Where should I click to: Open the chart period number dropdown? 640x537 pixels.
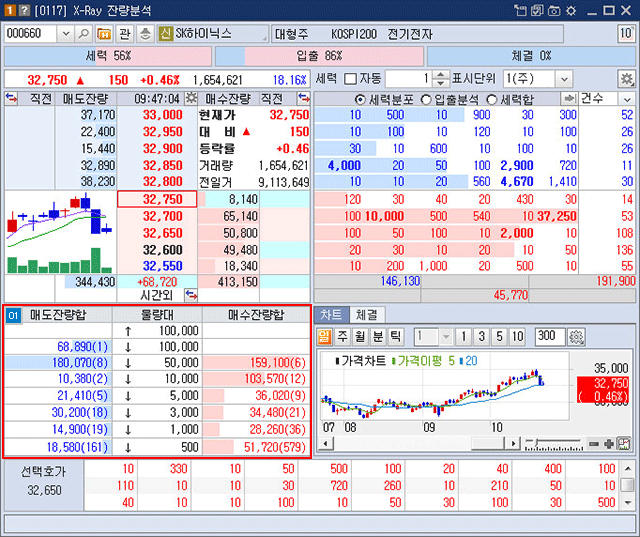tap(446, 337)
